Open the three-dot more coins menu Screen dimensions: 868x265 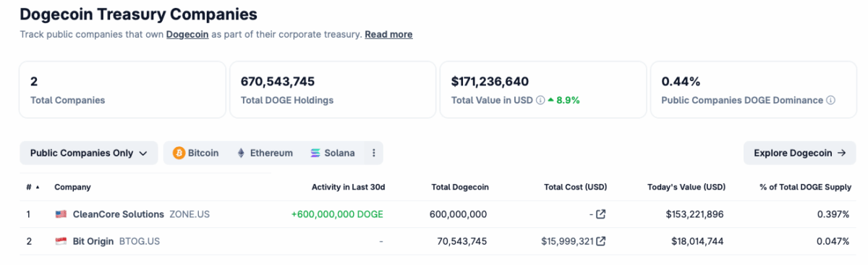coord(373,153)
